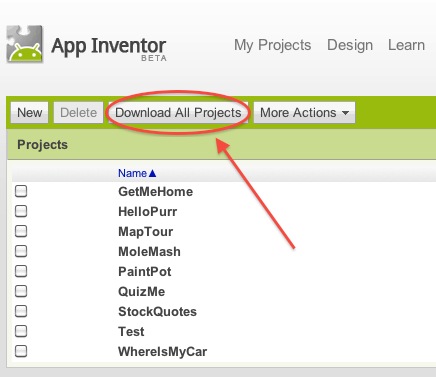Open the HelloPurr project
This screenshot has width=436, height=377.
click(148, 212)
